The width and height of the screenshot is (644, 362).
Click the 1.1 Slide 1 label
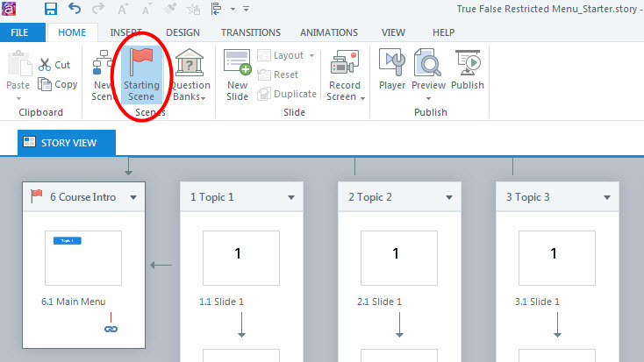click(221, 302)
